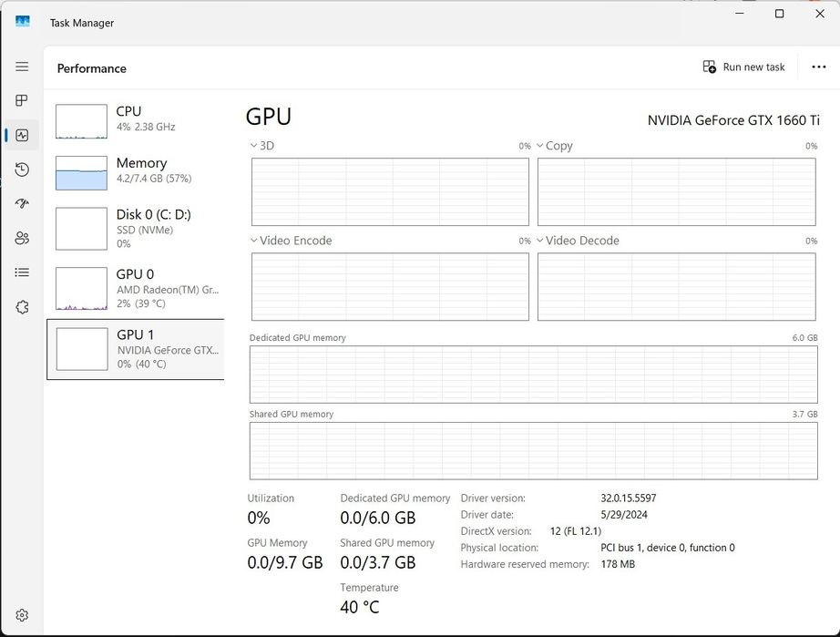Click the Memory usage mini graph
This screenshot has width=840, height=637.
[81, 172]
